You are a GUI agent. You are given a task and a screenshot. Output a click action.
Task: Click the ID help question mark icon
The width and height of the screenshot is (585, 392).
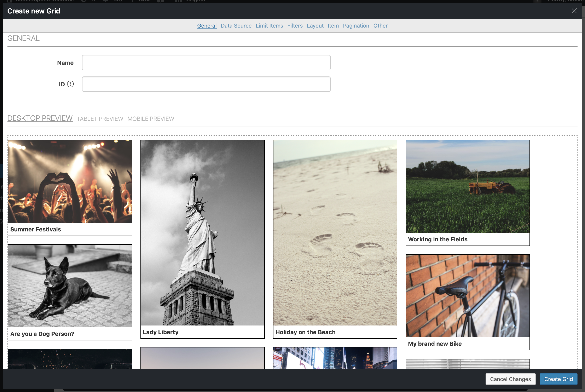70,84
